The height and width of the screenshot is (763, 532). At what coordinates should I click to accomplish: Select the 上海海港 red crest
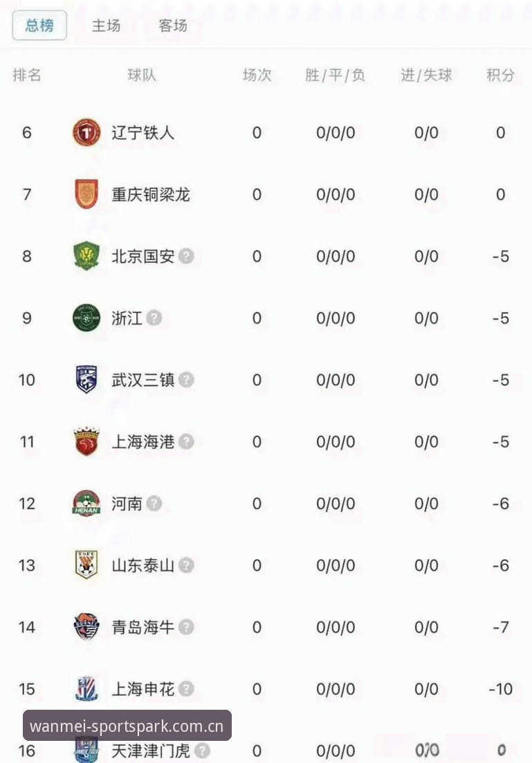pos(86,441)
